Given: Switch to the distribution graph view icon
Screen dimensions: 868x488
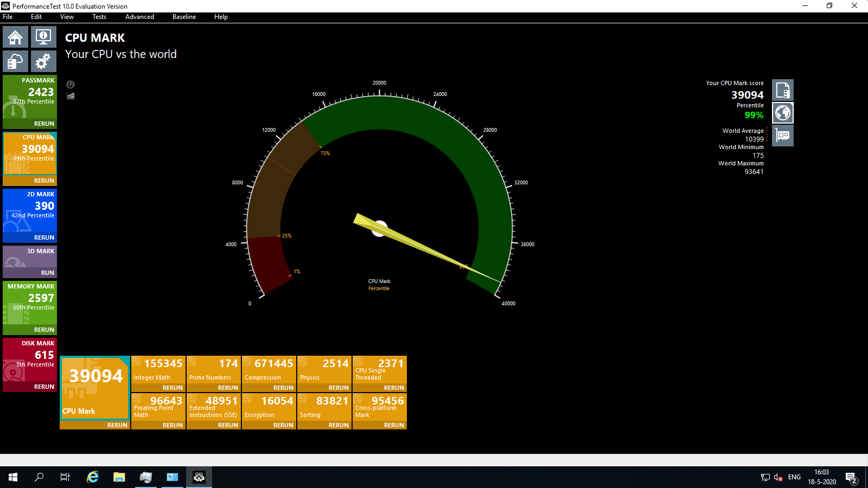Looking at the screenshot, I should (x=71, y=96).
